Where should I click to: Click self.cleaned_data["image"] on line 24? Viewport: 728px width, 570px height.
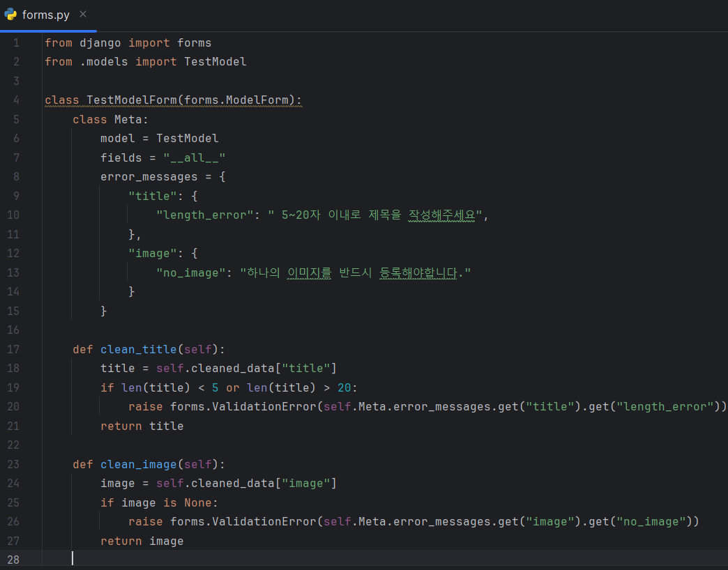[247, 484]
